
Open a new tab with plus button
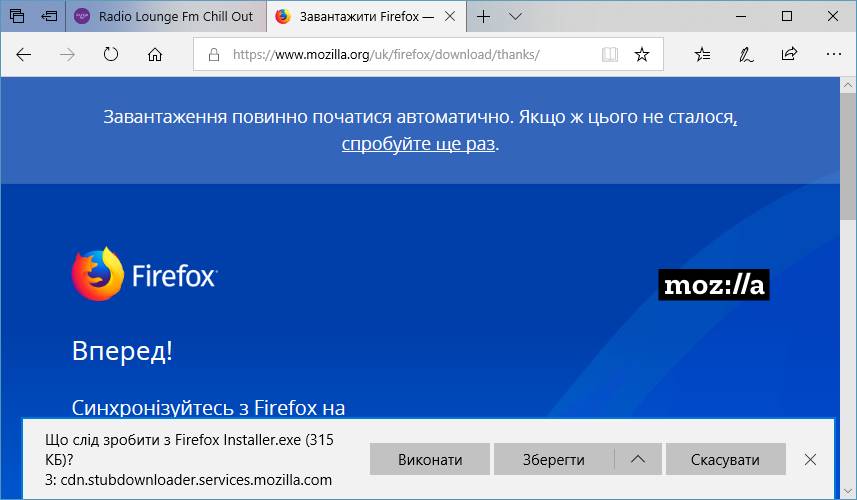pyautogui.click(x=484, y=16)
